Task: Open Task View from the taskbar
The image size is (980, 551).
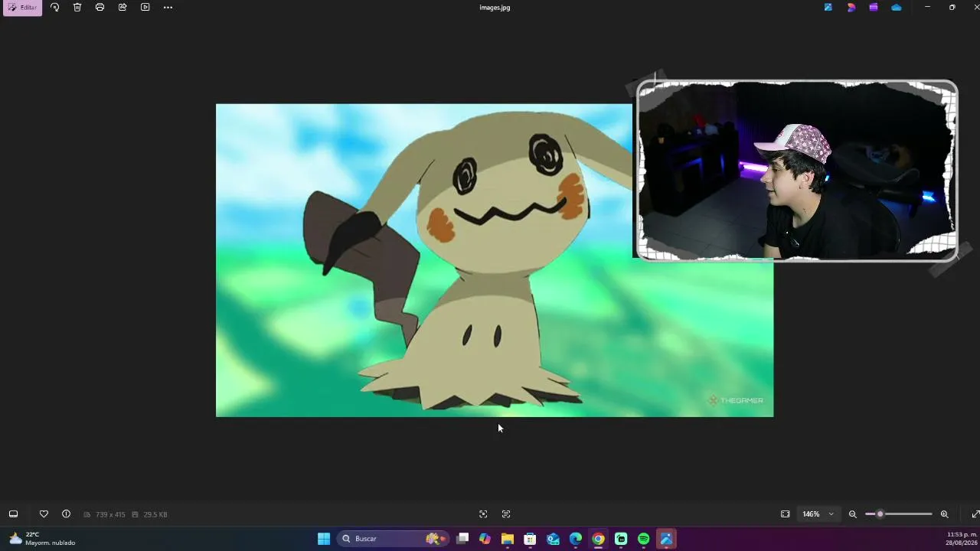Action: (462, 539)
